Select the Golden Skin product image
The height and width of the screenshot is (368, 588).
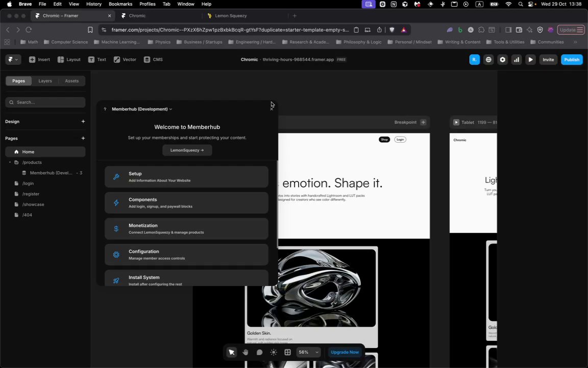click(311, 288)
